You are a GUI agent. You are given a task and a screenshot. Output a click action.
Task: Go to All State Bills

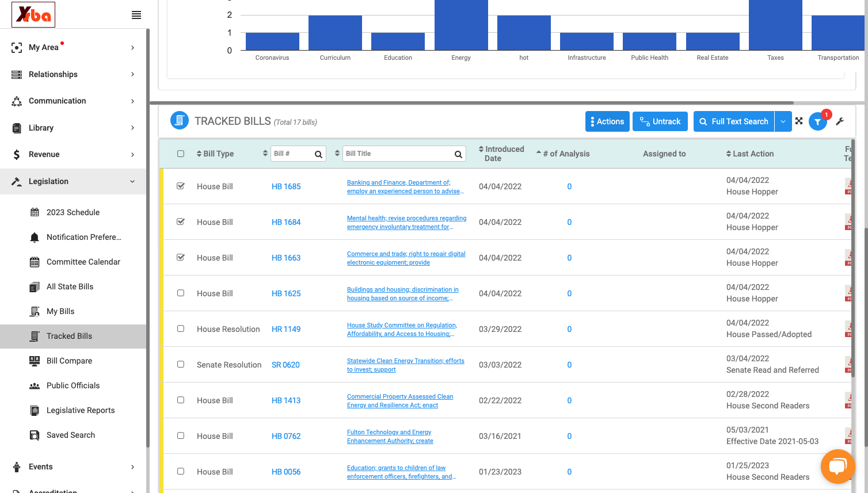click(70, 286)
